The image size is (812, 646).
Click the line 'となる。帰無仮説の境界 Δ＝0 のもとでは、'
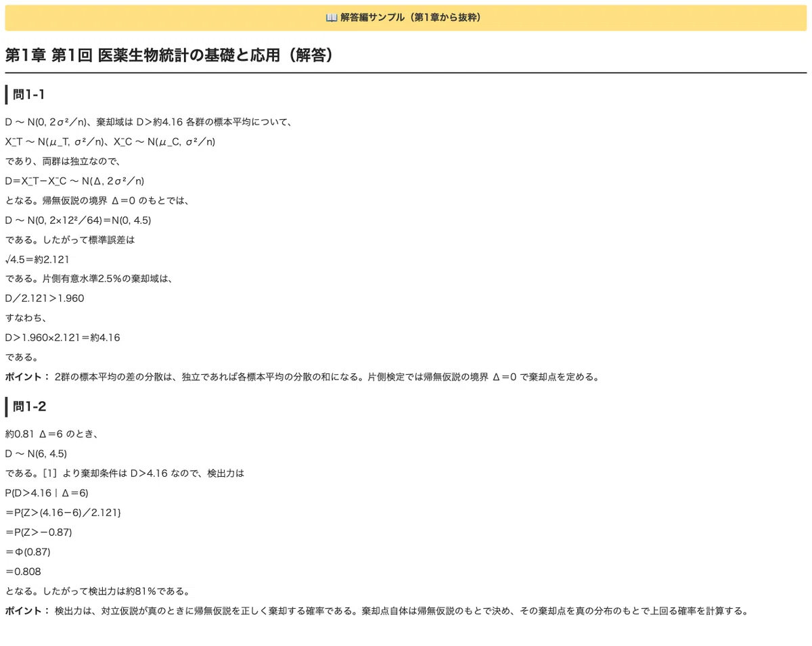97,200
